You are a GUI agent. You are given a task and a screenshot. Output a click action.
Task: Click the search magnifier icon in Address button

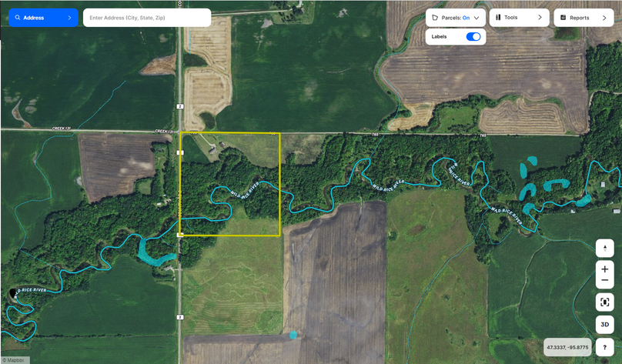point(18,18)
